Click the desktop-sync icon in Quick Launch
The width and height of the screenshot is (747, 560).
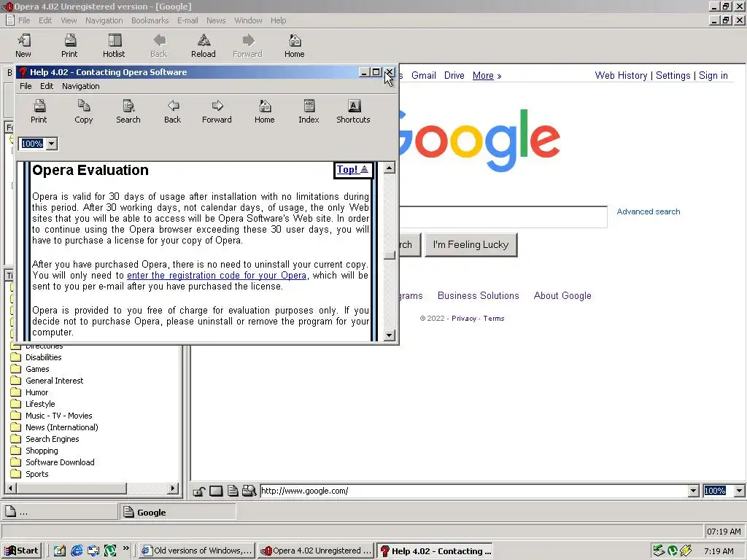93,551
